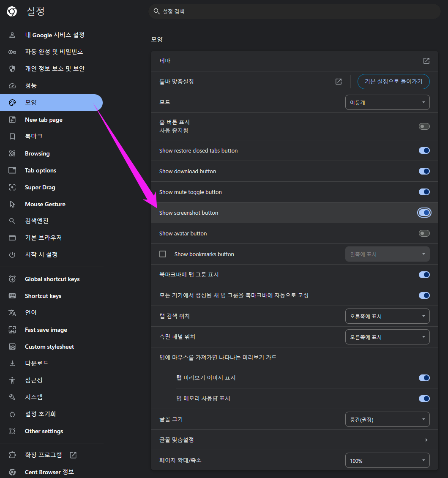
Task: Click the magnifier icon next to 검색엔진
Action: pos(12,221)
